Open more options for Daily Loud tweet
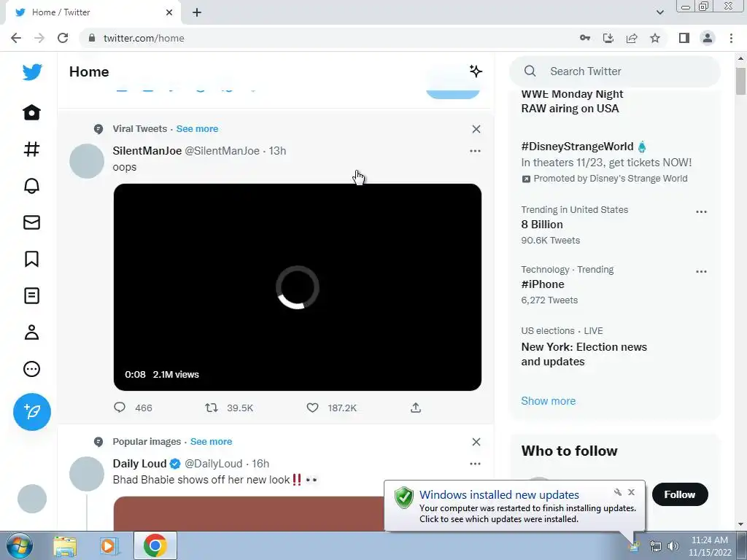747x560 pixels. (475, 464)
